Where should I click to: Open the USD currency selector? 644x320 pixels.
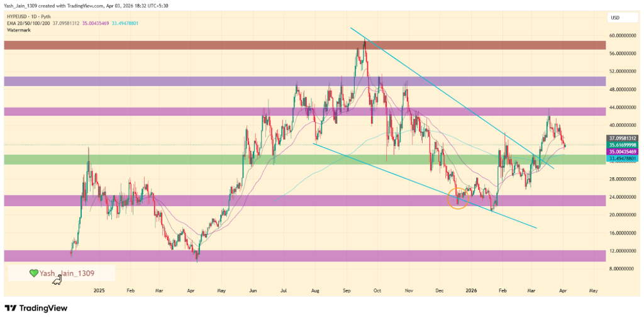[x=615, y=17]
